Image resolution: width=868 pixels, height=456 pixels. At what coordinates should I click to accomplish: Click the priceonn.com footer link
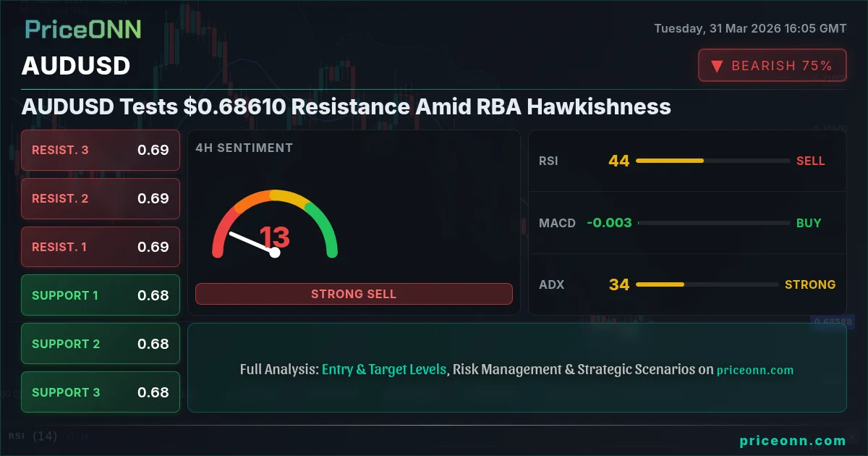[x=792, y=441]
